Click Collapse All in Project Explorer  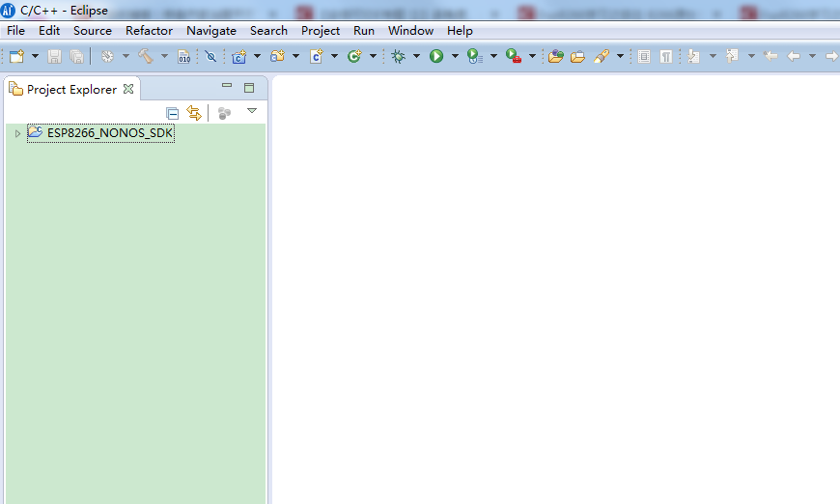[172, 113]
